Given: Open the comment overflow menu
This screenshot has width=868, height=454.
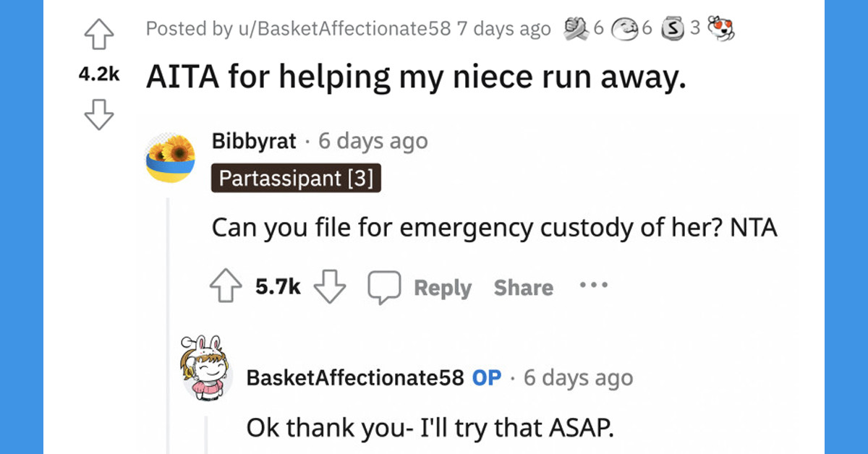Looking at the screenshot, I should (x=593, y=286).
